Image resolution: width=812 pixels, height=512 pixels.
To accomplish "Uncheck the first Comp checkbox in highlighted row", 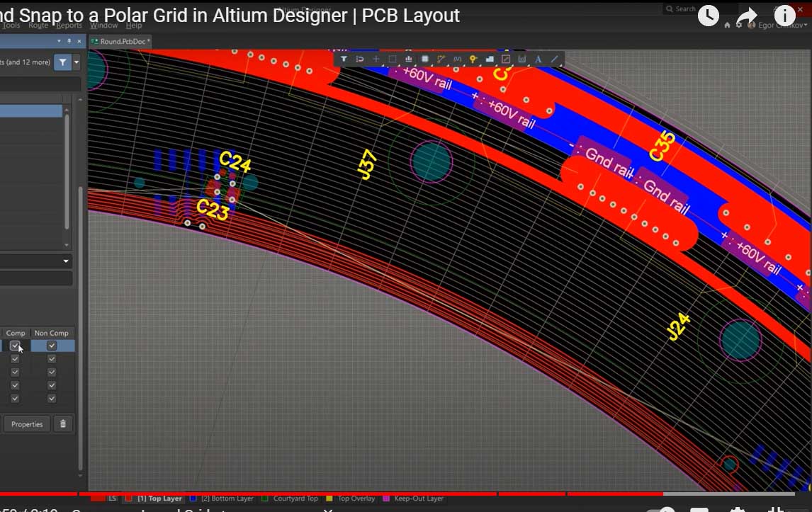I will point(15,346).
